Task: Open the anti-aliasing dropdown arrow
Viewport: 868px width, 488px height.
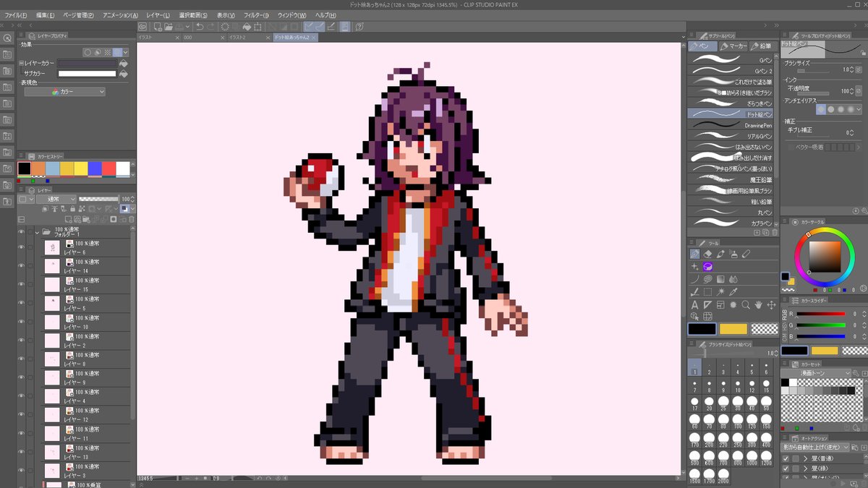Action: [859, 109]
